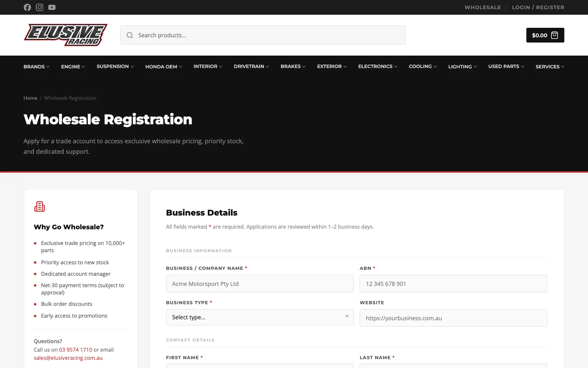
Task: Open the Drivetrain menu
Action: point(252,66)
